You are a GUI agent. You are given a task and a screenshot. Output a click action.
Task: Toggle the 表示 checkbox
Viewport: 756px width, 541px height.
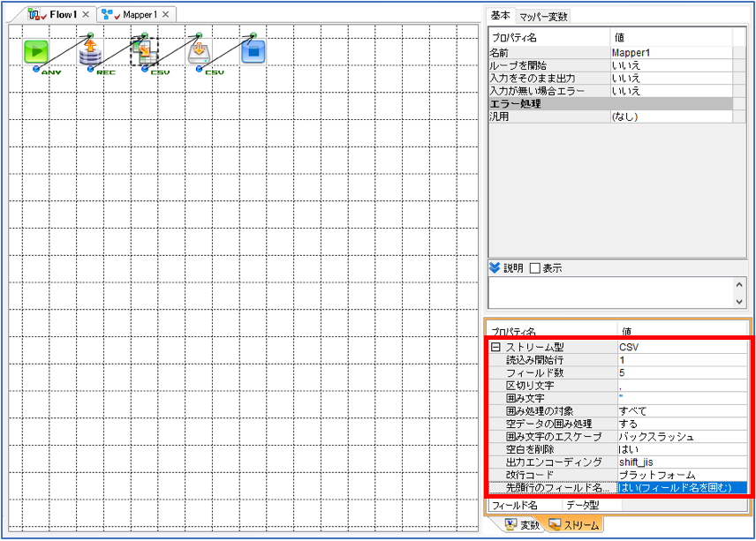click(534, 268)
